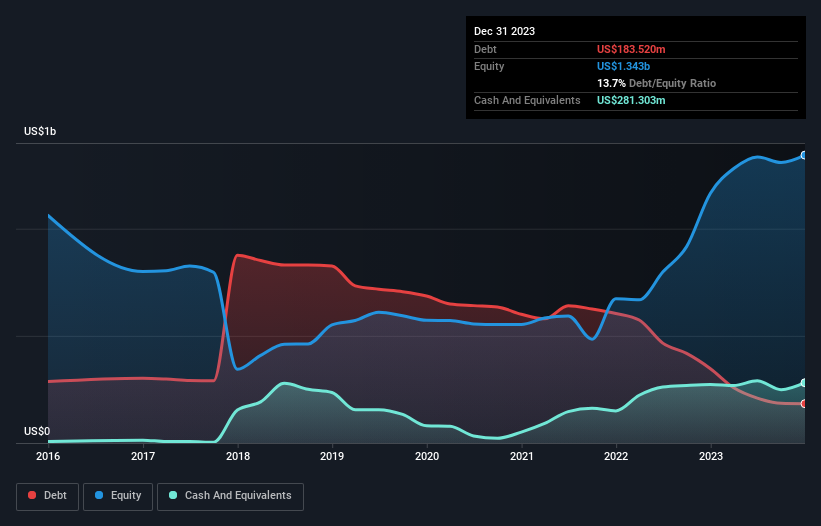Click the US$281.303m cash value
This screenshot has height=526, width=821.
pos(631,100)
